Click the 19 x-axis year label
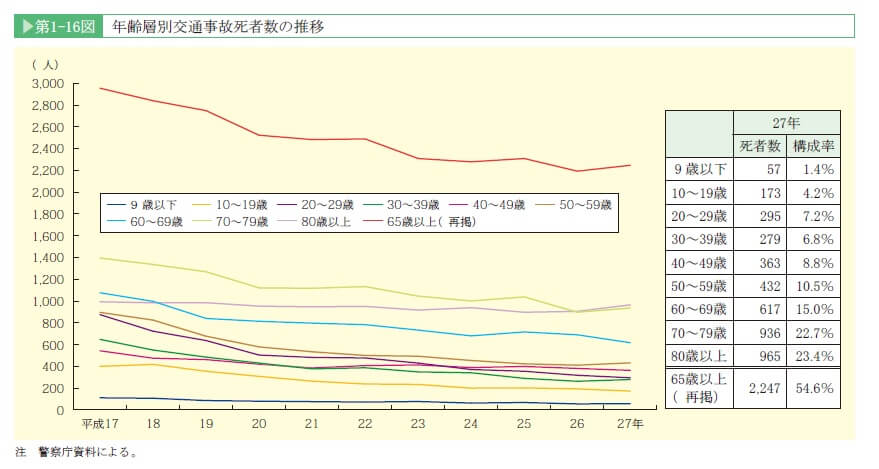879x469 pixels. (x=206, y=424)
